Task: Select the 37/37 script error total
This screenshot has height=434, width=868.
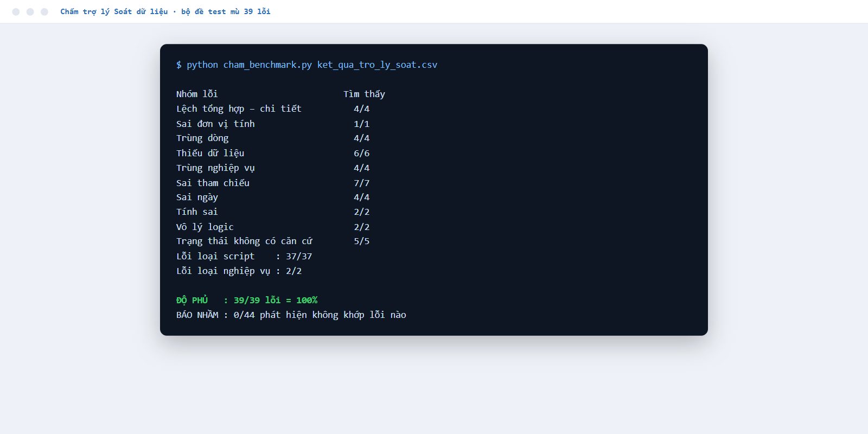Action: pyautogui.click(x=299, y=256)
